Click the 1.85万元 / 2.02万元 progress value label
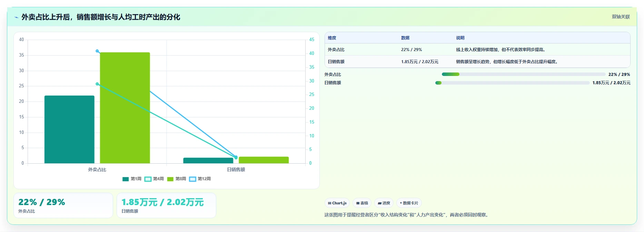644x232 pixels. click(612, 83)
